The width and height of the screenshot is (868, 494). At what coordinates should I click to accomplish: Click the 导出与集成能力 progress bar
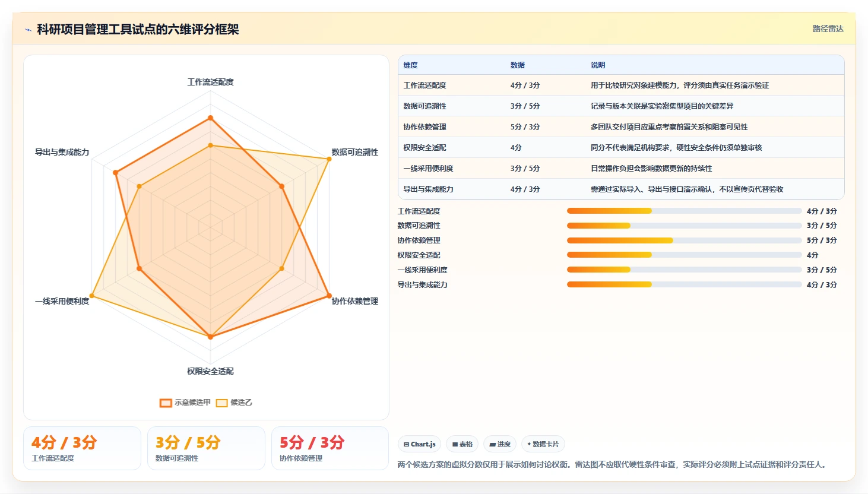(684, 284)
